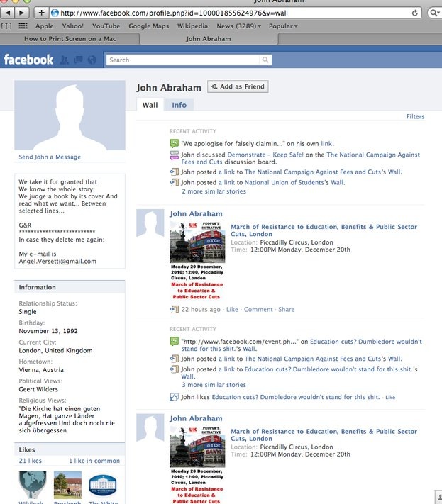442x504 pixels.
Task: Expand the News (3289) bookmarks dropdown
Action: (238, 26)
